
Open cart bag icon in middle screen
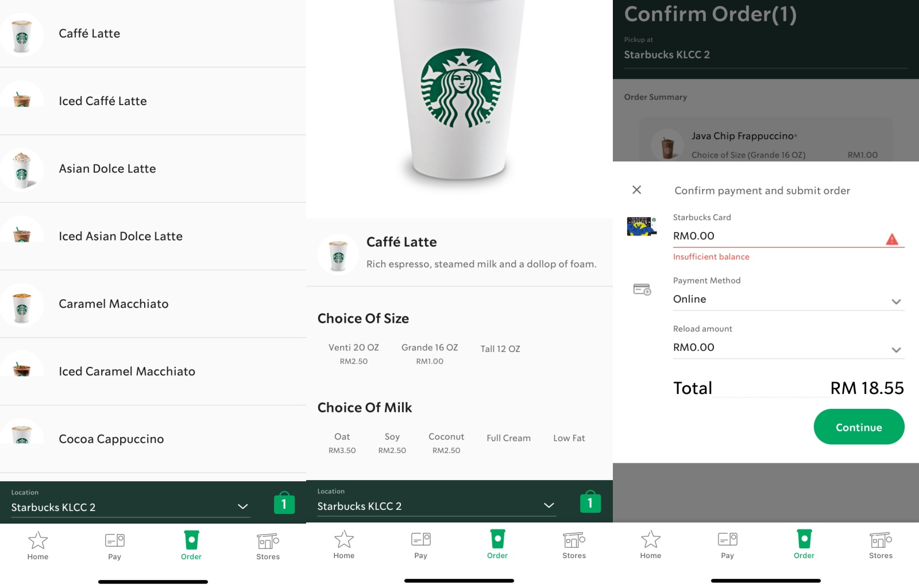590,502
